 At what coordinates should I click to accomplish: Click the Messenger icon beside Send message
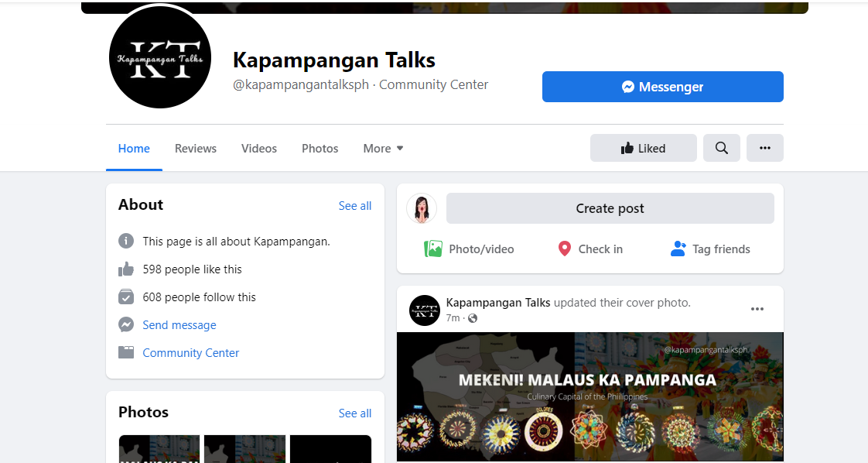126,324
